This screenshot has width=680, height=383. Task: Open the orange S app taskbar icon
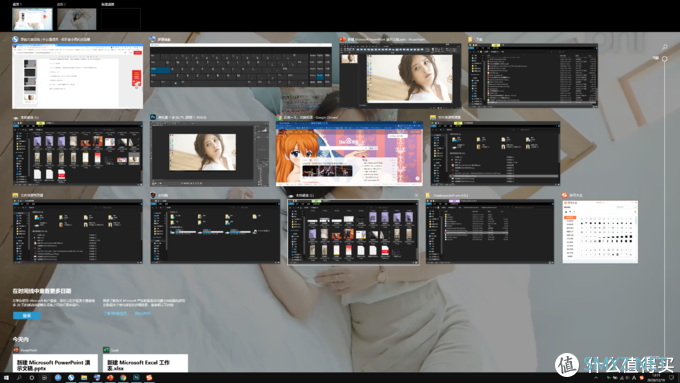pyautogui.click(x=149, y=378)
